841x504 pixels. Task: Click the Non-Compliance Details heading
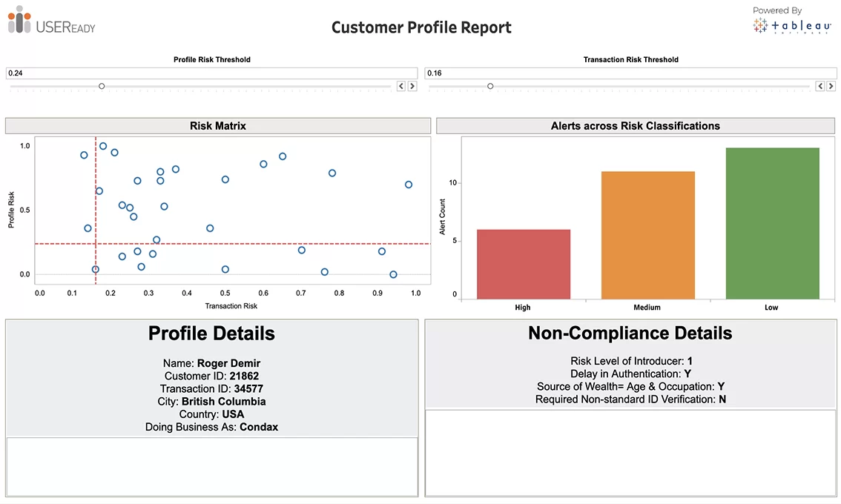click(x=630, y=333)
